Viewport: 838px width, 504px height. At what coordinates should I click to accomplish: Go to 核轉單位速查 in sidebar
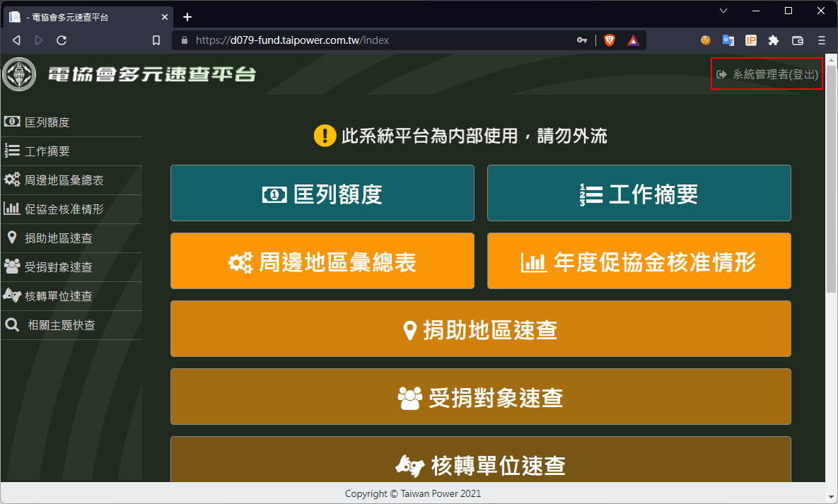click(x=71, y=295)
